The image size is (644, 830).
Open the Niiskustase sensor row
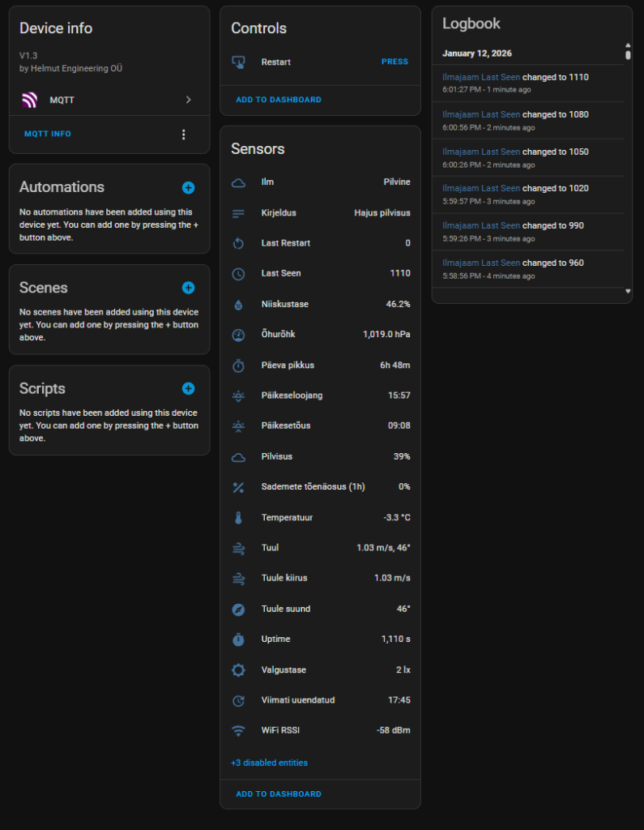tap(321, 305)
